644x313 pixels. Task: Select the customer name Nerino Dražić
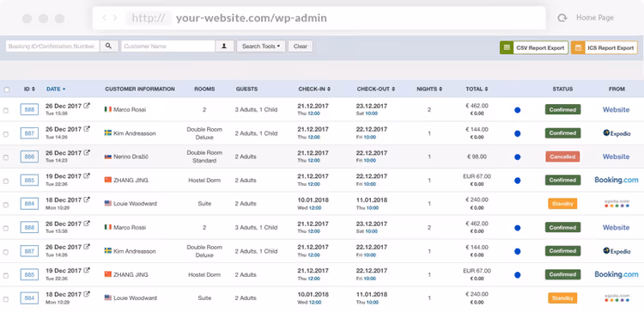click(x=132, y=156)
